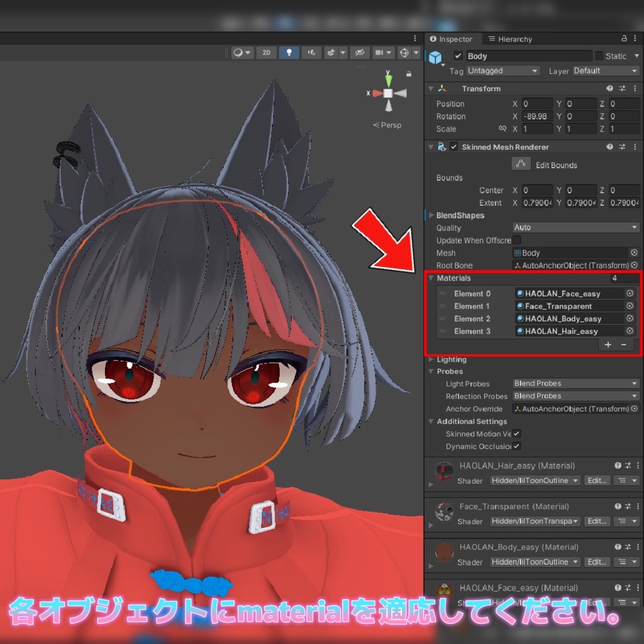This screenshot has width=644, height=644.
Task: Add a material element with the plus button
Action: pyautogui.click(x=608, y=344)
